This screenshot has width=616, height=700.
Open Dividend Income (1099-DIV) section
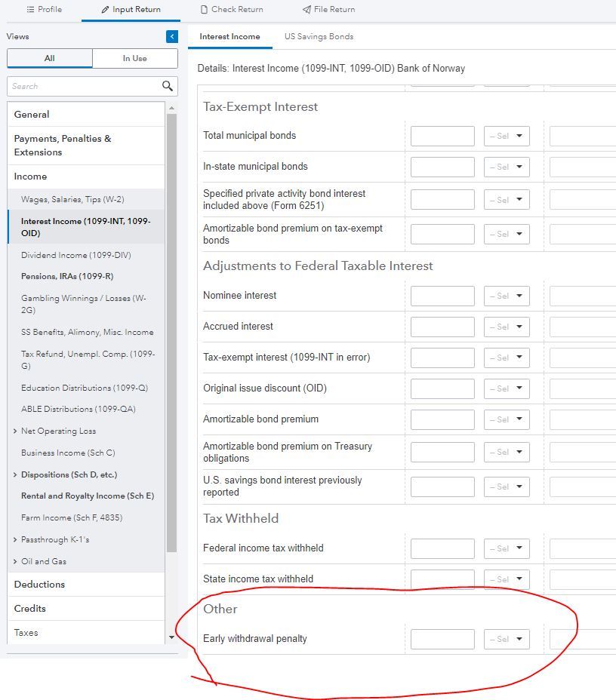click(x=76, y=255)
